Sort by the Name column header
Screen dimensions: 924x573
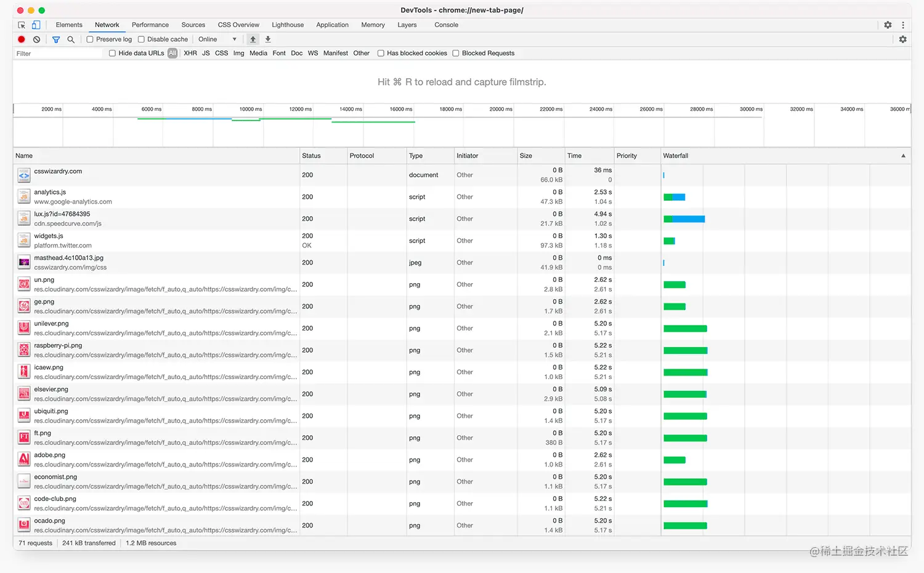tap(156, 156)
